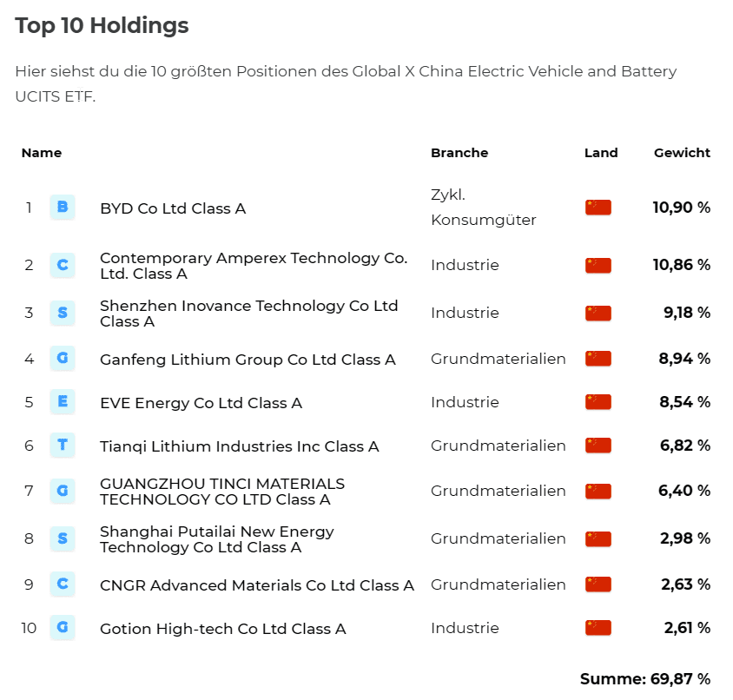Click the Branche column header
Image resolution: width=733 pixels, height=700 pixels.
pos(459,153)
